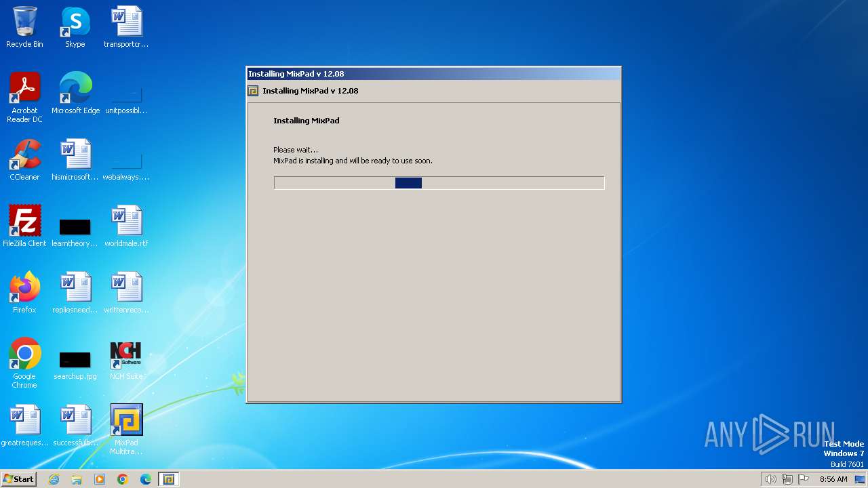This screenshot has width=868, height=488.
Task: Click the Installing MixPad v 12.08 title bar
Action: tap(433, 74)
